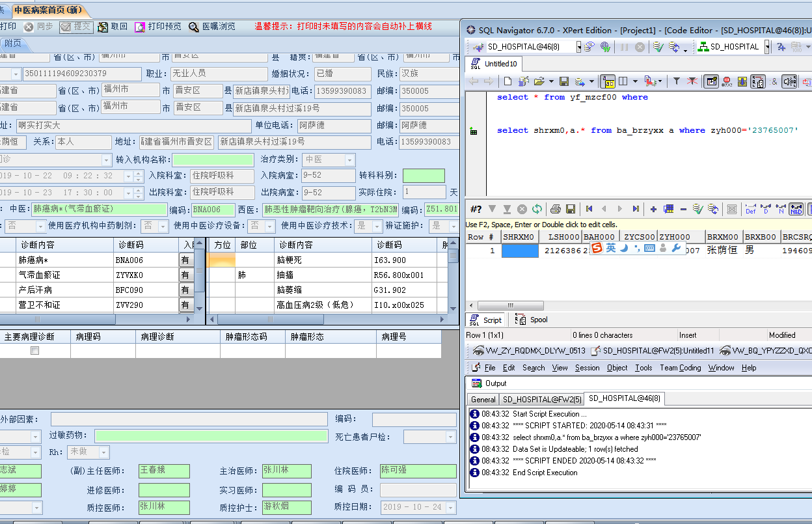Click the 打印预览 button
Image resolution: width=812 pixels, height=524 pixels.
point(158,27)
